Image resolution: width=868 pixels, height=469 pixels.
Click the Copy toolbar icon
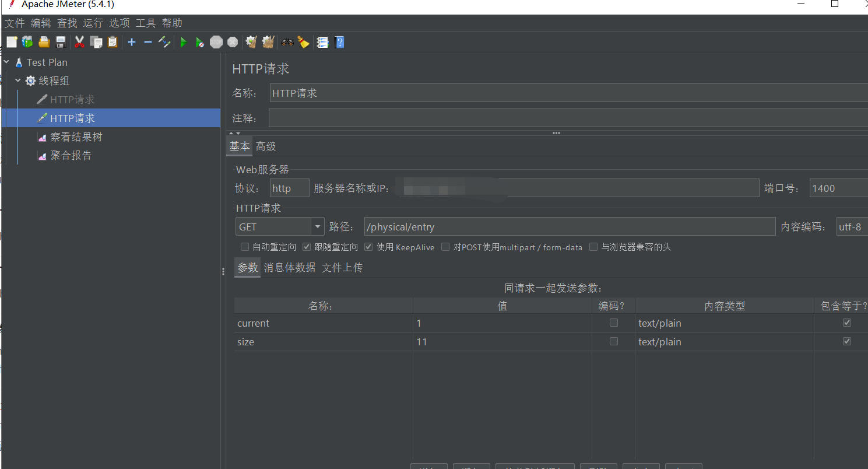(x=96, y=42)
